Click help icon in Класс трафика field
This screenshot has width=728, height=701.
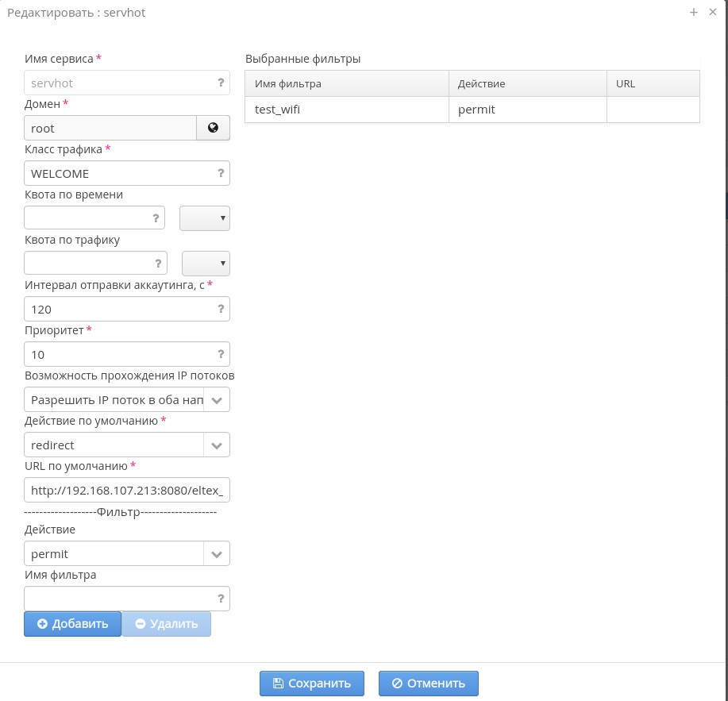click(x=221, y=173)
